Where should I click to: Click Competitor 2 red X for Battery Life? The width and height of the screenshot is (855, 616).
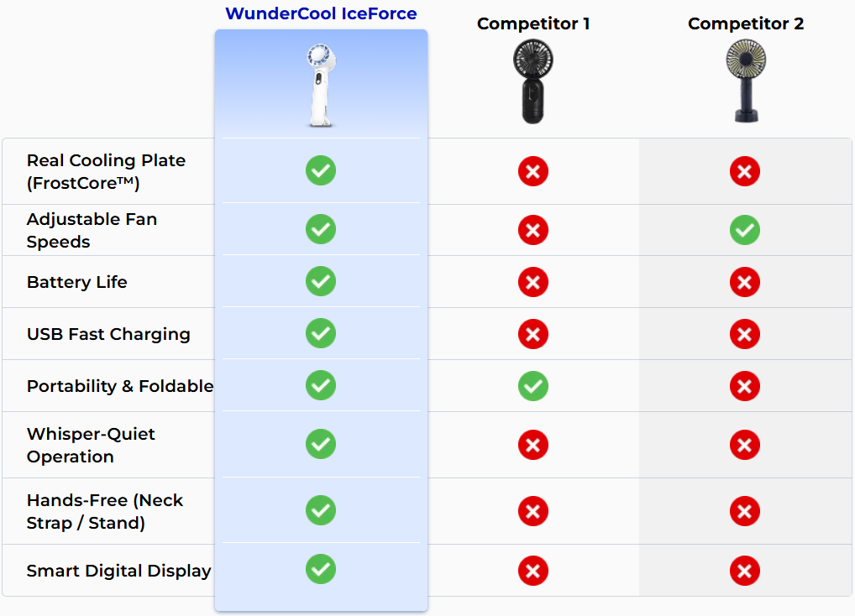coord(745,282)
